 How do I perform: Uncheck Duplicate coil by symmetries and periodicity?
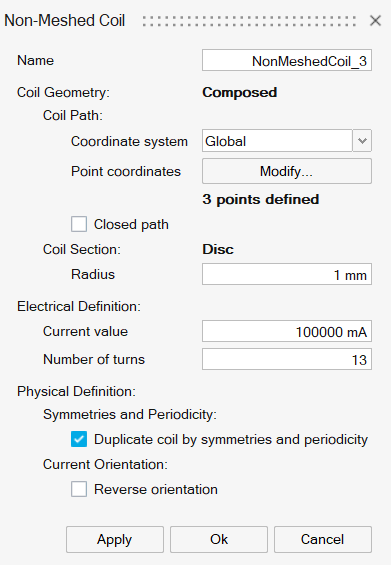tap(79, 439)
